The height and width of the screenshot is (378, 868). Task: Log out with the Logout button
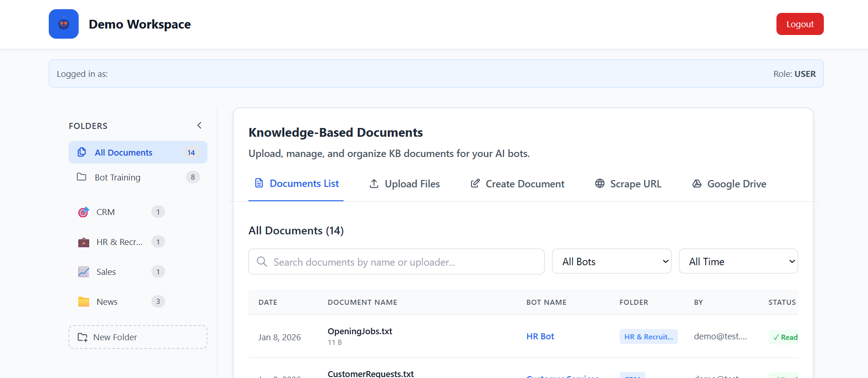tap(800, 24)
